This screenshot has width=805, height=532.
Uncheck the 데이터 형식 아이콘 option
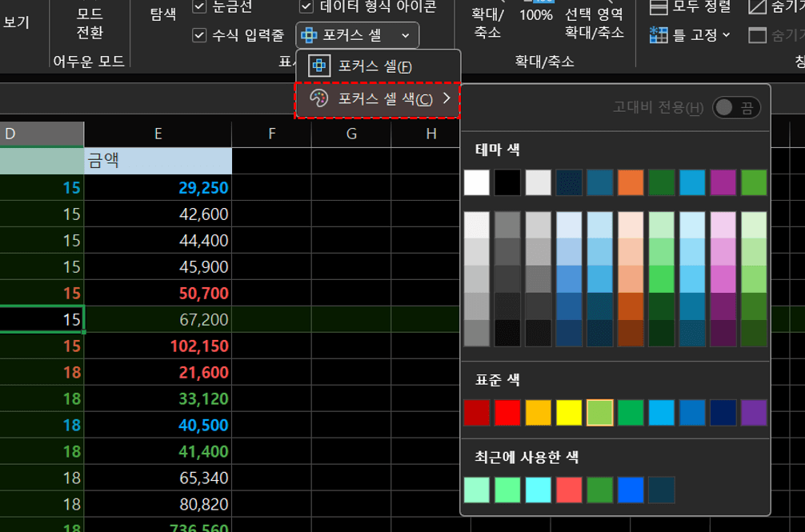[x=306, y=6]
